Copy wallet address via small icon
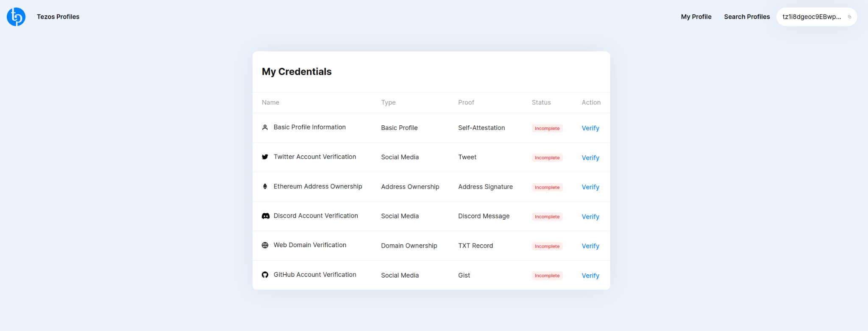868x331 pixels. coord(849,17)
